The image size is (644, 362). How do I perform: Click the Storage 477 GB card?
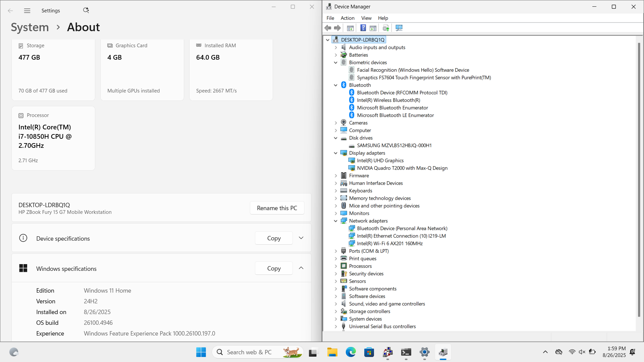53,70
